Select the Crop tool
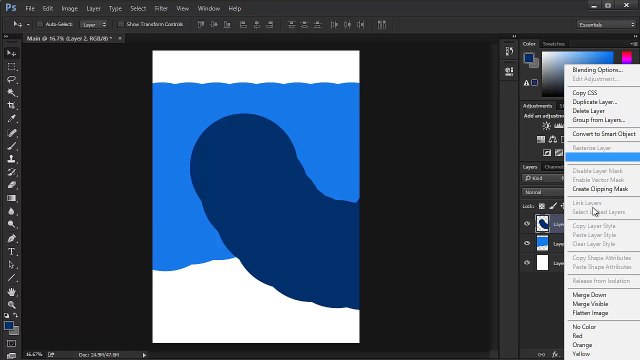This screenshot has height=360, width=640. (x=11, y=105)
